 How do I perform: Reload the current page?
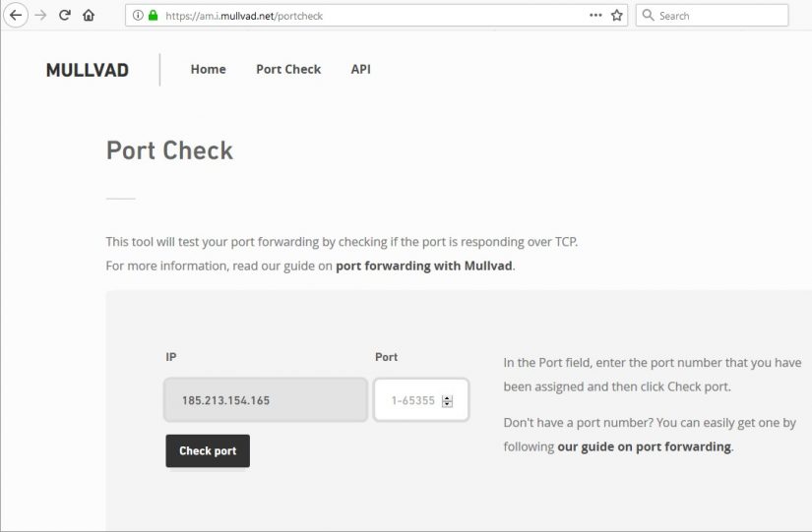pos(64,15)
